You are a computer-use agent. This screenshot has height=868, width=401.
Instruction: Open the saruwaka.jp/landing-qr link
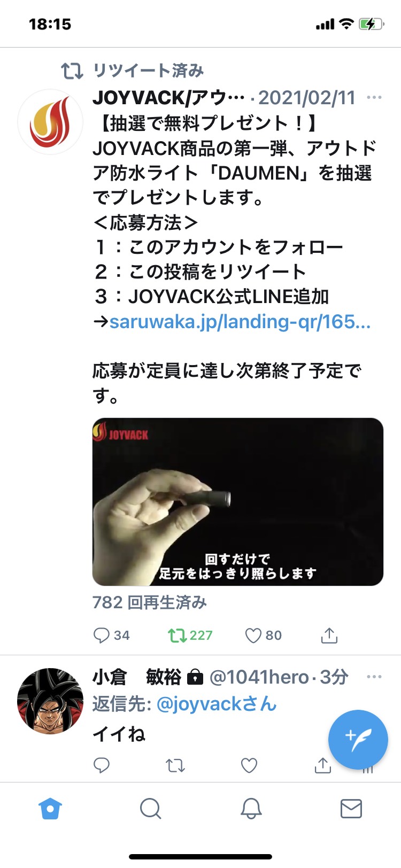coord(240,321)
